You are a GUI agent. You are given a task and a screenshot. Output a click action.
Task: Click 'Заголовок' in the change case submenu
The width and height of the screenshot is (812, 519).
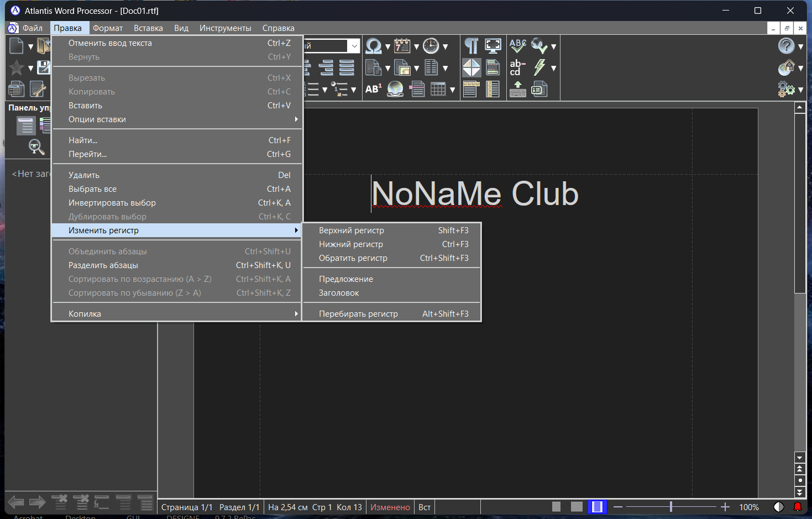(339, 293)
